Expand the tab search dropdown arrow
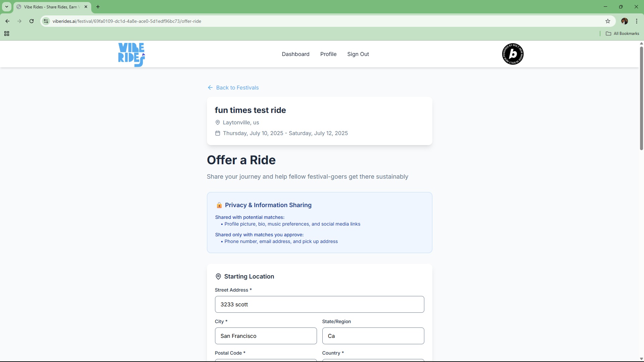This screenshot has width=644, height=362. [7, 7]
